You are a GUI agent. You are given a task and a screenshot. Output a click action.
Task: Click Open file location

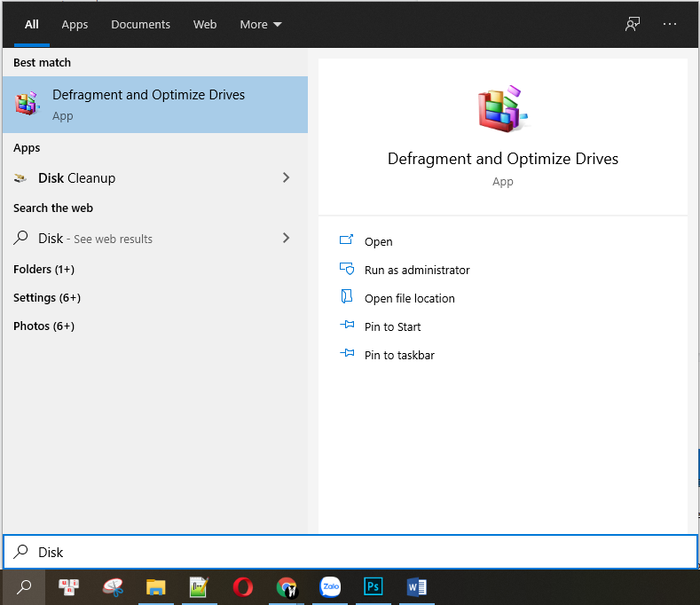tap(409, 298)
